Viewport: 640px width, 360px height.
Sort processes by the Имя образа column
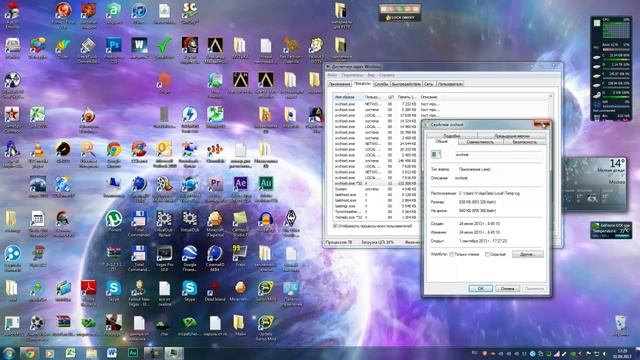(348, 97)
